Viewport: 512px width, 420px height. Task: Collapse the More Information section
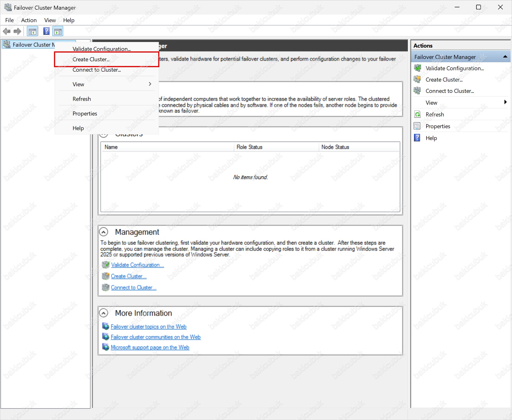pos(103,313)
